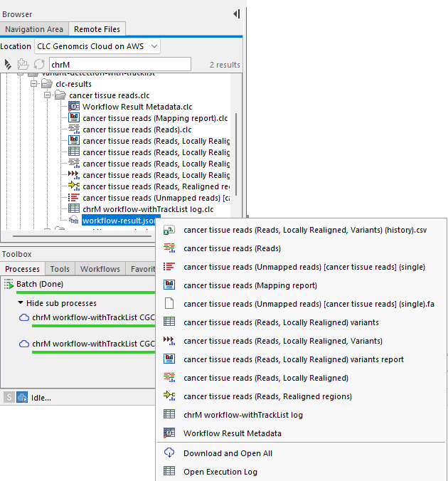Click the Batch (Done) green progress bar

click(x=86, y=292)
